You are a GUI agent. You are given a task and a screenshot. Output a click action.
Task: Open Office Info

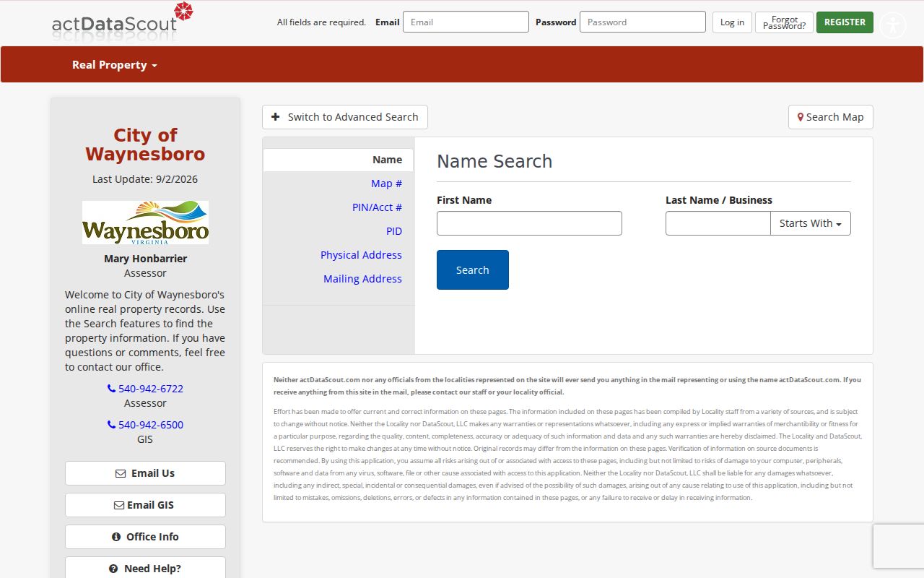coord(145,537)
